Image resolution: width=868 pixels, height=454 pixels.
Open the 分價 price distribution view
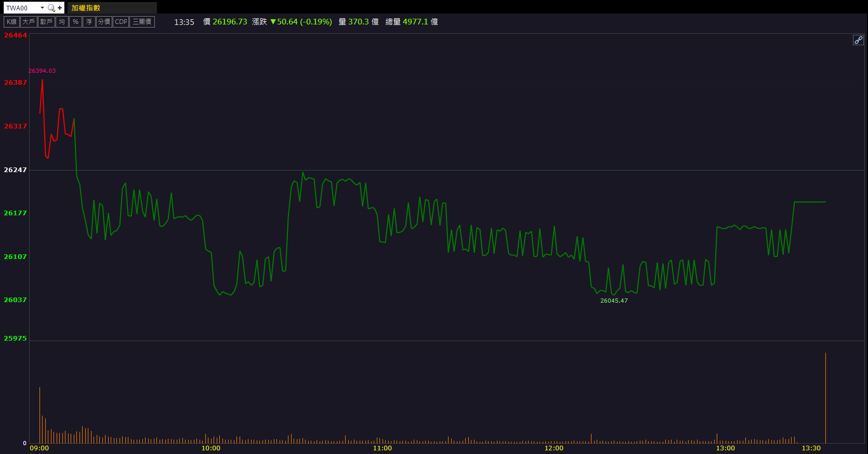104,22
